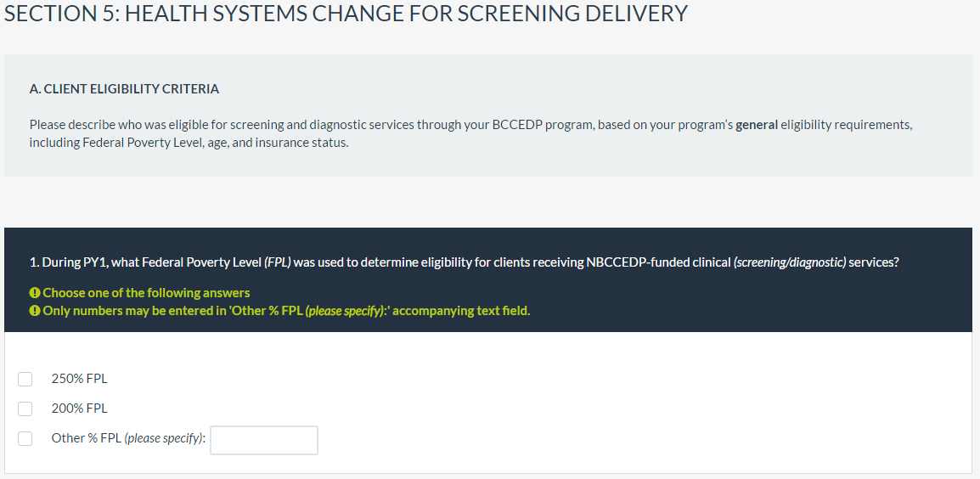The image size is (980, 479).
Task: Click 'During PY1' at the question start
Action: pos(68,262)
